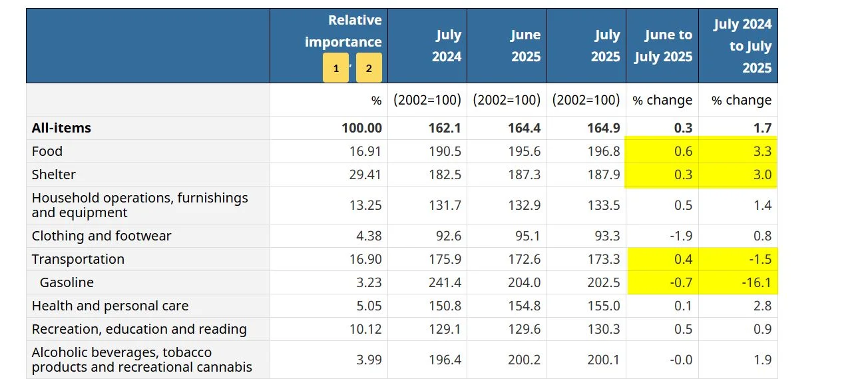
Task: Open footnote 1 under Relative importance
Action: pos(335,68)
